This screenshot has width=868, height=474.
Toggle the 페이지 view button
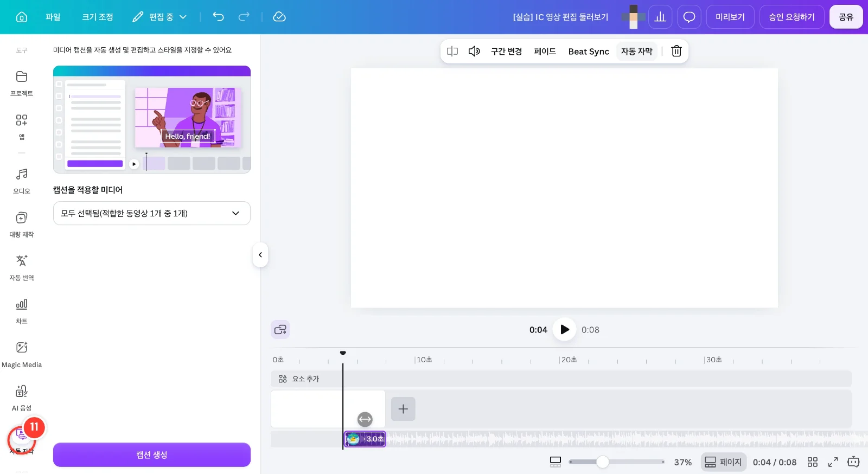723,462
